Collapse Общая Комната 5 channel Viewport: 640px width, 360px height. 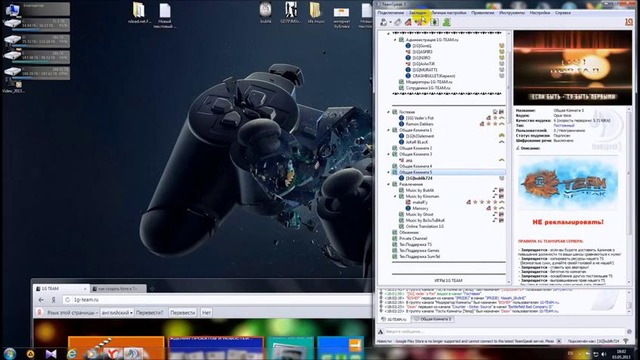point(389,172)
